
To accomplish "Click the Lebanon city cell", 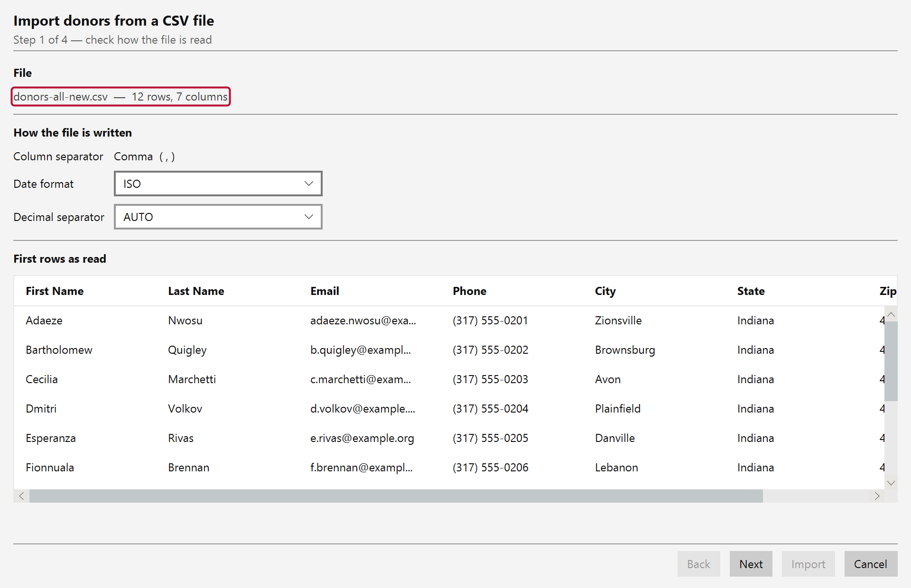I will point(616,468).
